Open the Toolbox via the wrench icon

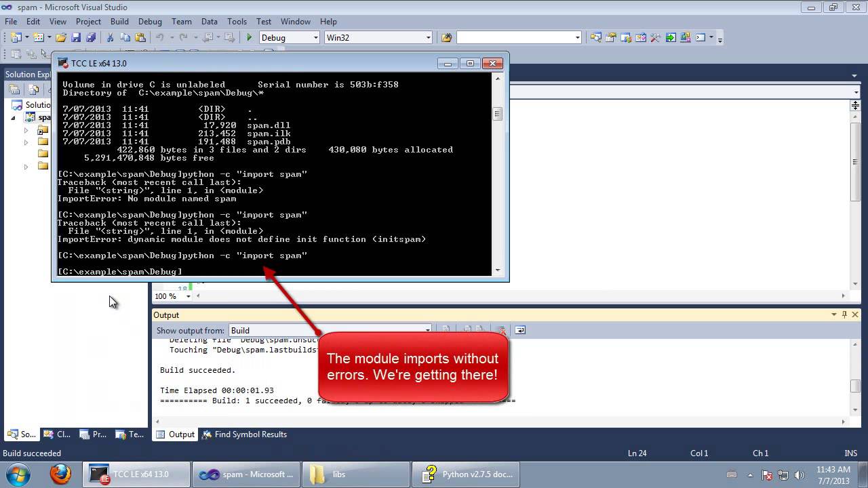[x=655, y=38]
